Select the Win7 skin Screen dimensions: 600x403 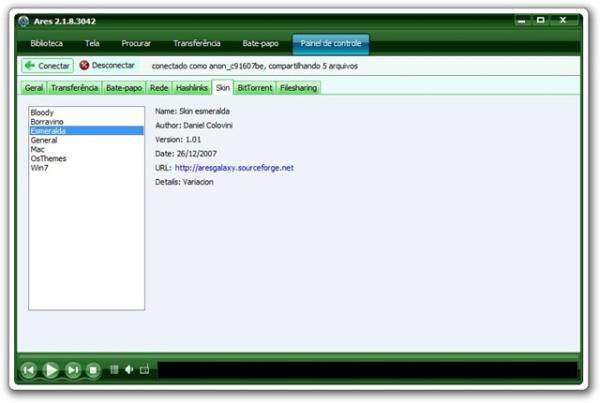pyautogui.click(x=86, y=168)
